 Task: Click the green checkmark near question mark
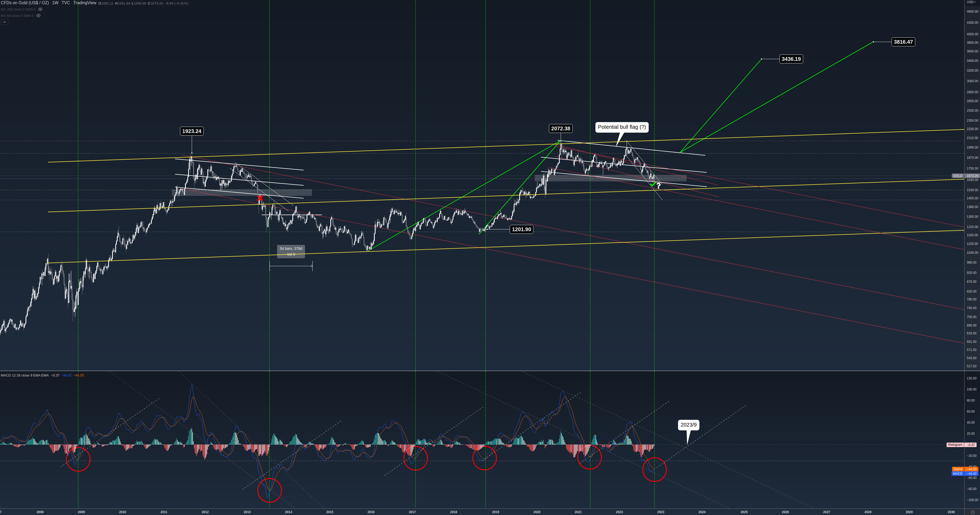(x=653, y=185)
